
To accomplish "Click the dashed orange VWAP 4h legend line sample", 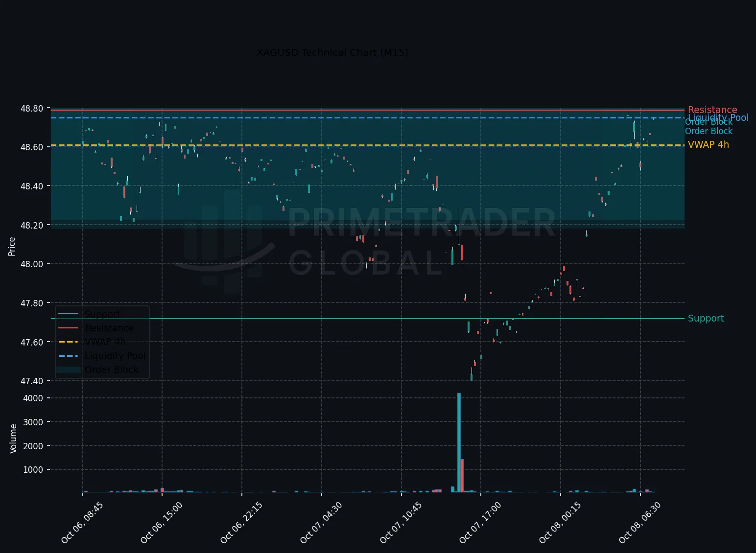I will (x=68, y=342).
